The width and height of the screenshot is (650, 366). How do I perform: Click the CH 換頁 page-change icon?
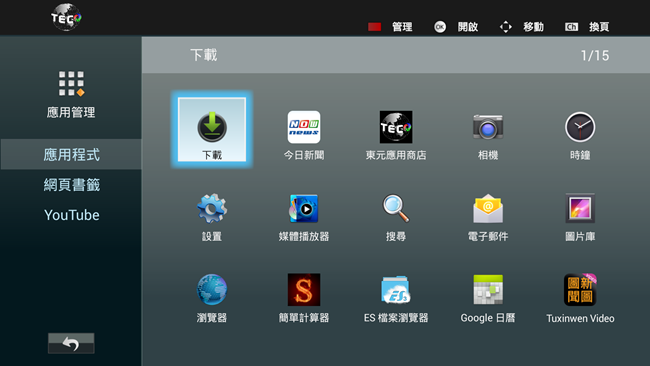[571, 27]
